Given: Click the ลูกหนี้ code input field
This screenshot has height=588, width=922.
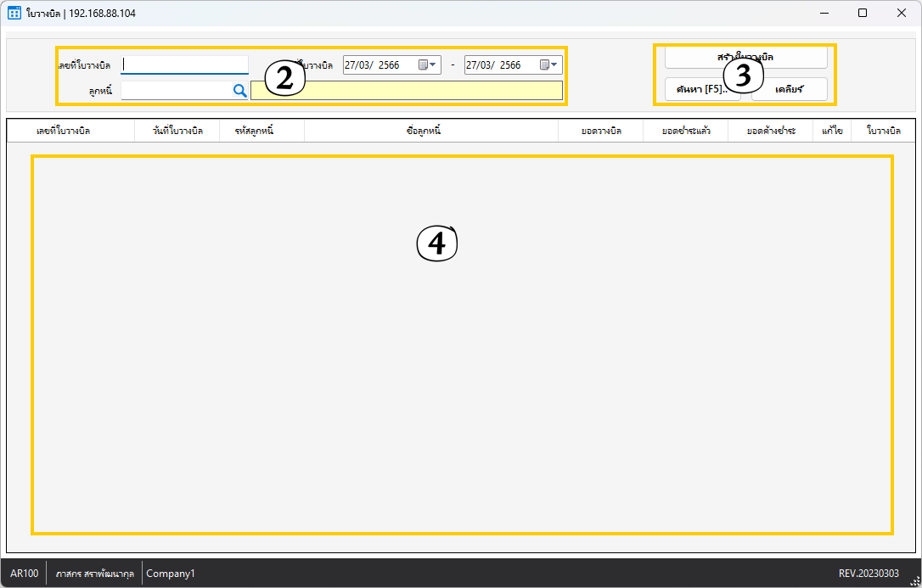Looking at the screenshot, I should tap(176, 90).
